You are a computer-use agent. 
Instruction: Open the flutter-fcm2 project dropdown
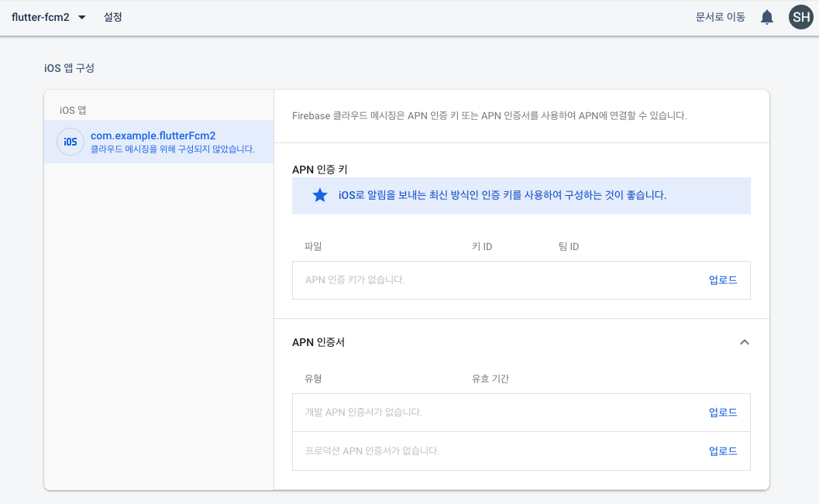(x=49, y=17)
